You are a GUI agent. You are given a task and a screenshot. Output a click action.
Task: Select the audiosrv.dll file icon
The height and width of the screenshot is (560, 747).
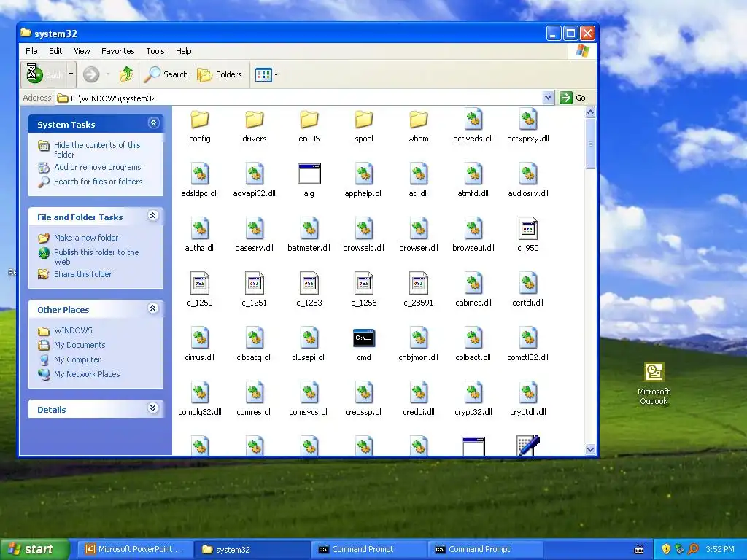coord(528,174)
